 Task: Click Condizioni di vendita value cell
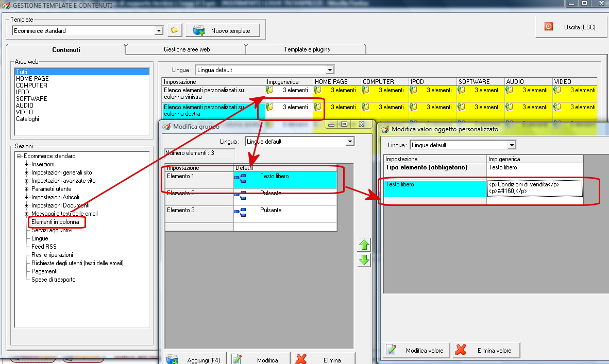tap(535, 188)
